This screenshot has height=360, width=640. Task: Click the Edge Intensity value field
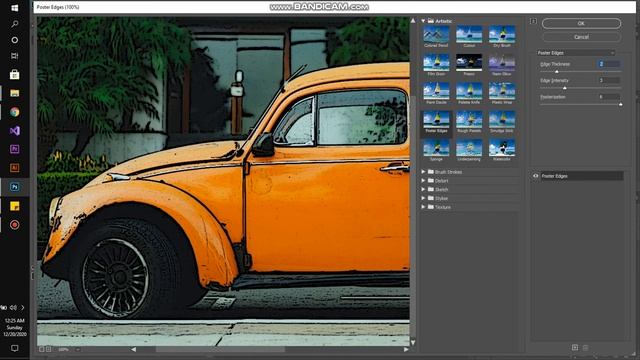609,80
